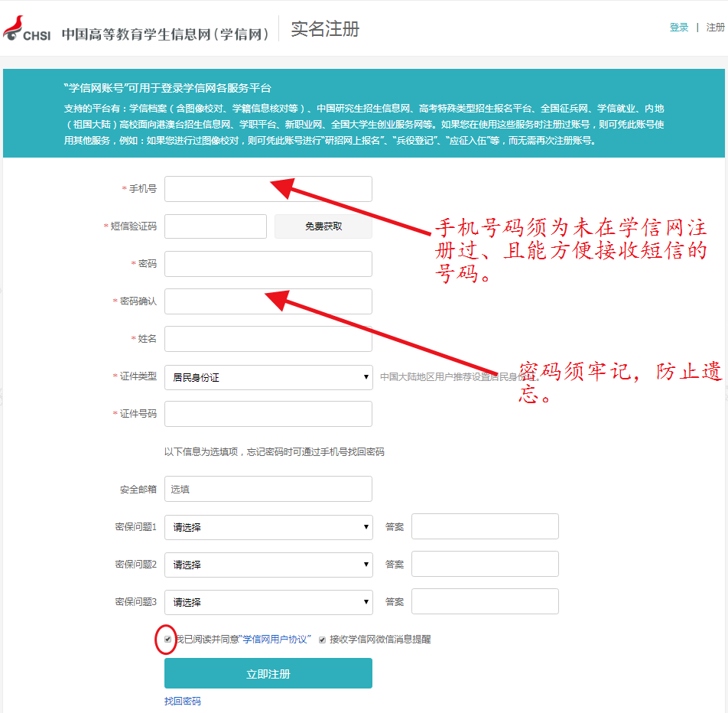Viewport: 728px width, 713px height.
Task: Click the CHSI logo icon
Action: [26, 29]
